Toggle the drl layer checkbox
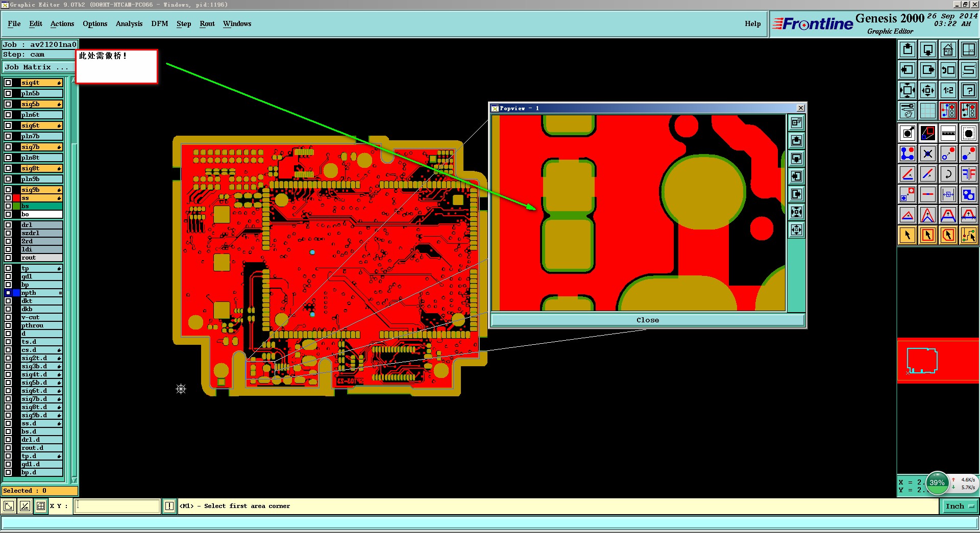 pos(8,225)
